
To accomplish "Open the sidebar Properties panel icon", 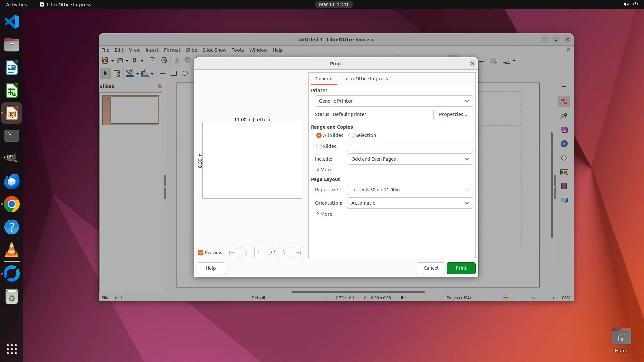I will coord(564,102).
